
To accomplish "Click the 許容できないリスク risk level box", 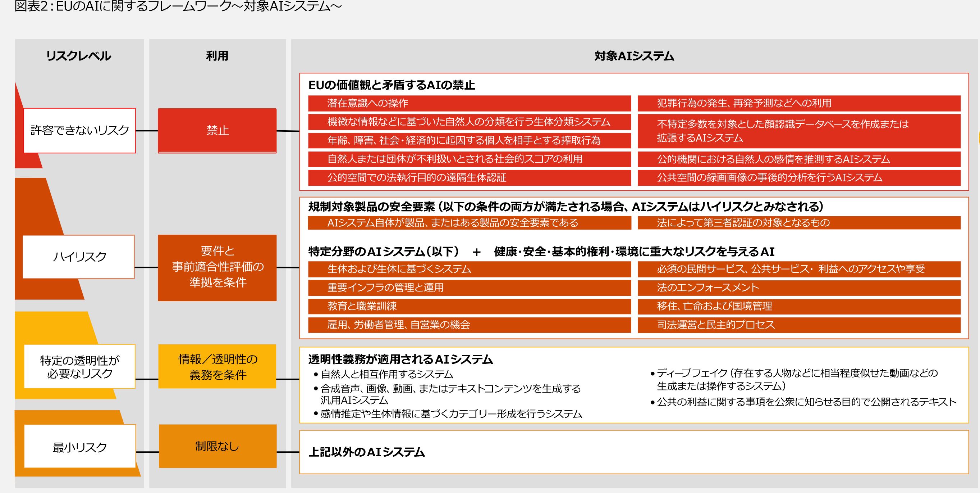I will coord(79,131).
